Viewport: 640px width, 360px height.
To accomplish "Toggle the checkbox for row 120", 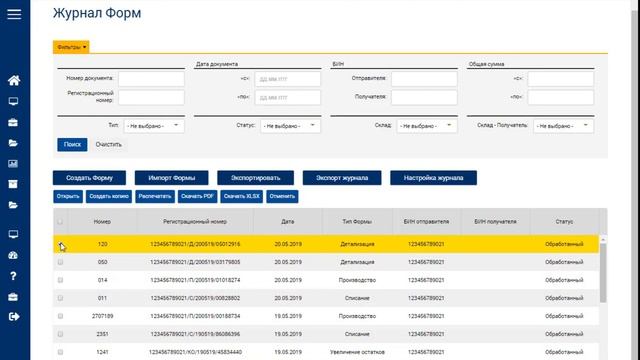I will 60,244.
